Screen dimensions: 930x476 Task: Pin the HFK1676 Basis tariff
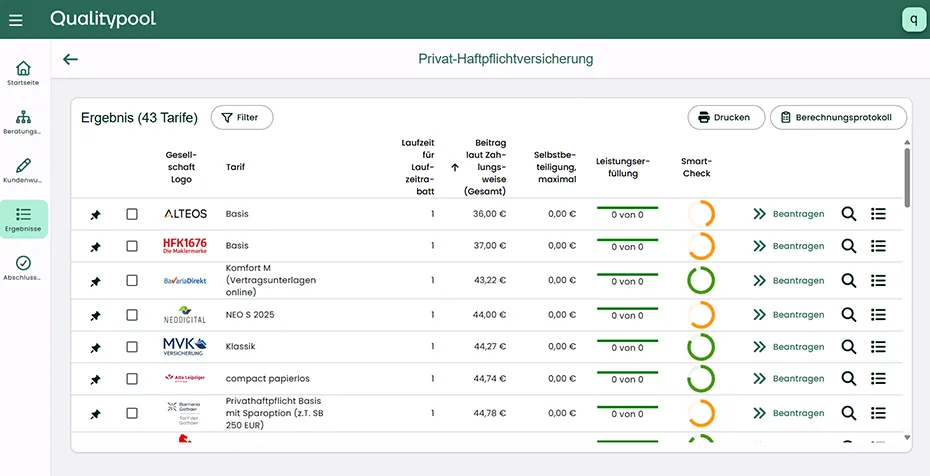coord(95,247)
